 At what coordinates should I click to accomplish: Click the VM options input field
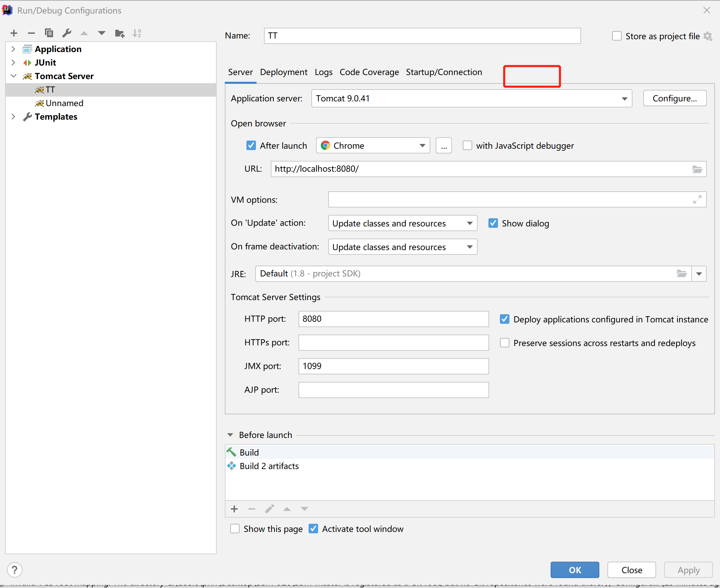[x=517, y=199]
